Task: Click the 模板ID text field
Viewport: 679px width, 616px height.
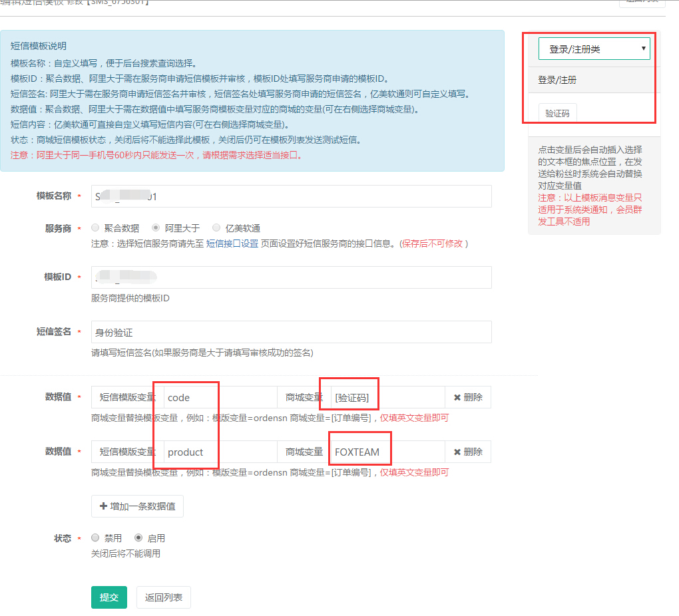Action: click(291, 277)
